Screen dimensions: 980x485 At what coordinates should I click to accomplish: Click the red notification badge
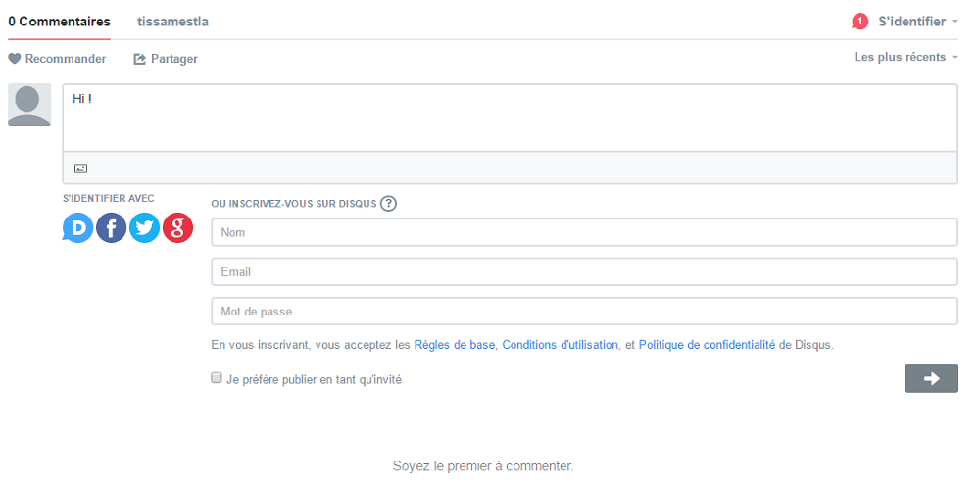click(x=860, y=22)
